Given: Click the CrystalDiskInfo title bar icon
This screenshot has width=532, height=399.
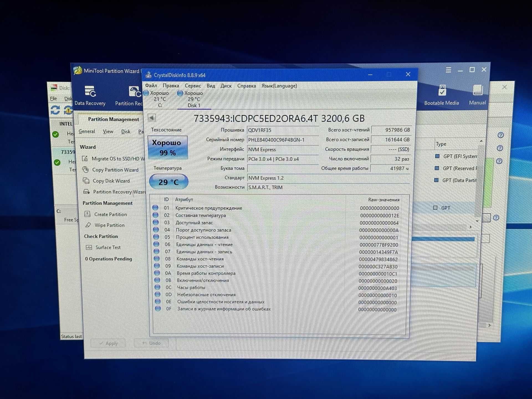Looking at the screenshot, I should pos(149,75).
